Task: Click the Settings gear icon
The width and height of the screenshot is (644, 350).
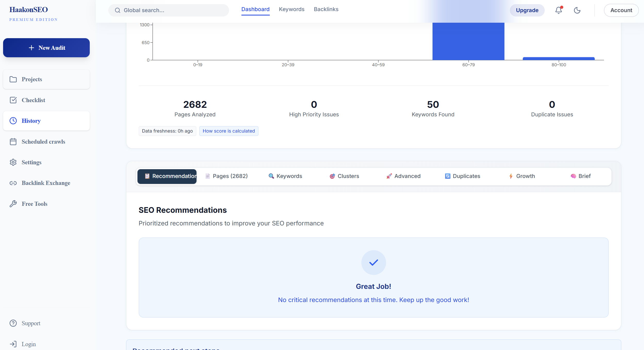Action: 13,162
